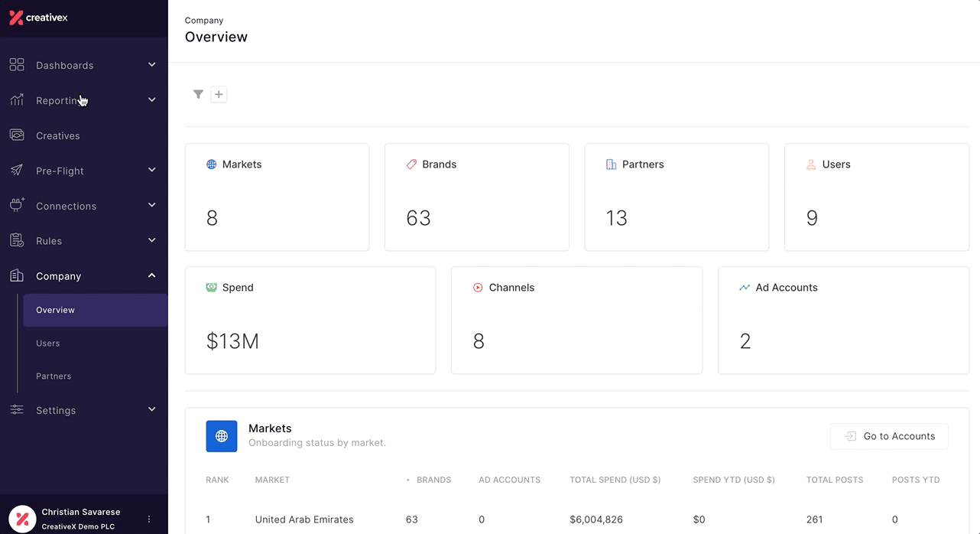This screenshot has width=980, height=534.
Task: Add a filter with the plus button
Action: [219, 94]
